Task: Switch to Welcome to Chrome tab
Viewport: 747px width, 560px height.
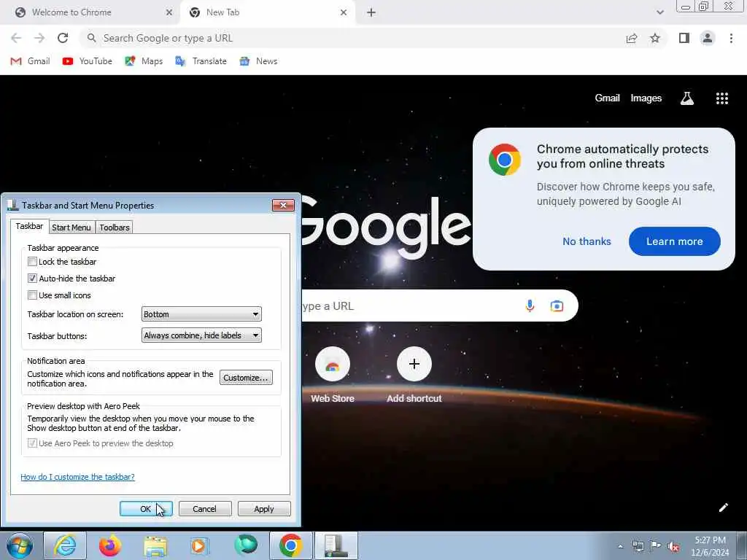Action: pyautogui.click(x=90, y=12)
